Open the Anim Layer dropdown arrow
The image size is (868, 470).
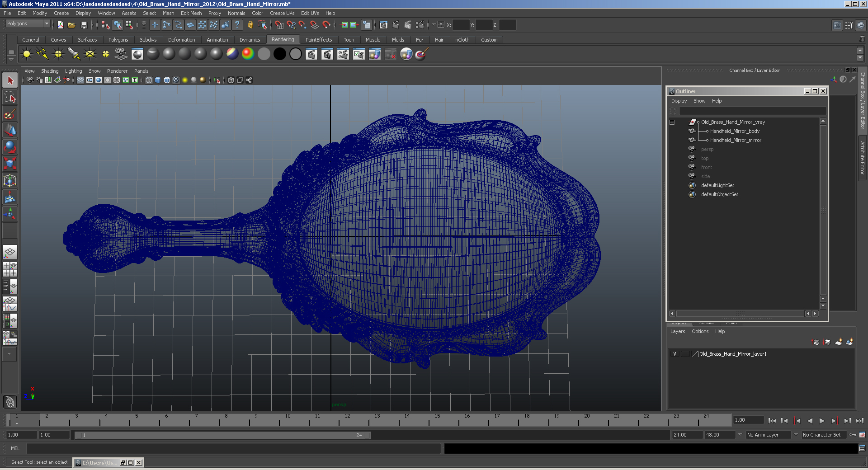[740, 435]
